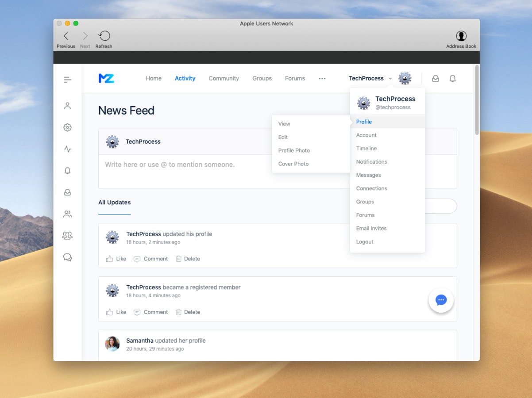Click the Refresh toolbar icon
532x398 pixels.
(x=104, y=36)
